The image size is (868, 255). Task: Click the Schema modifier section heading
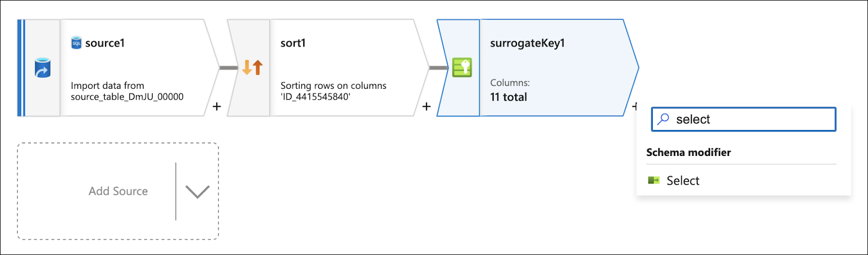tap(688, 153)
